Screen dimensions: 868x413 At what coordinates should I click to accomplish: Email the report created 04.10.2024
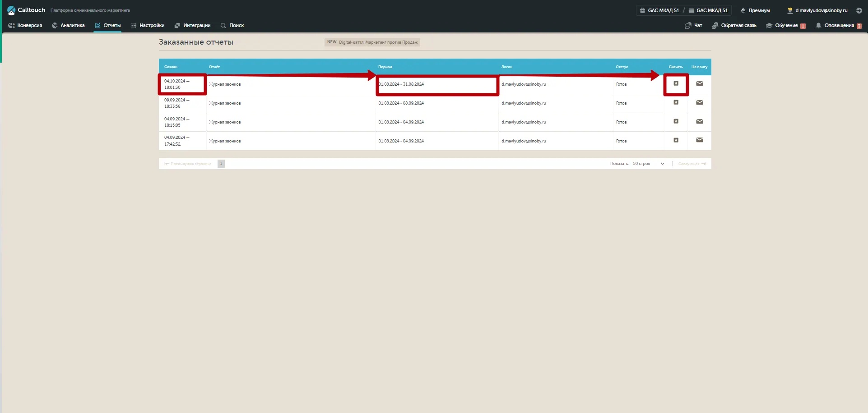pyautogui.click(x=699, y=84)
